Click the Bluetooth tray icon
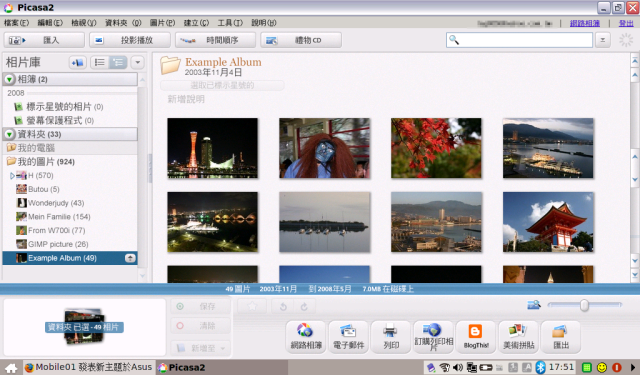This screenshot has width=640, height=375. (540, 367)
